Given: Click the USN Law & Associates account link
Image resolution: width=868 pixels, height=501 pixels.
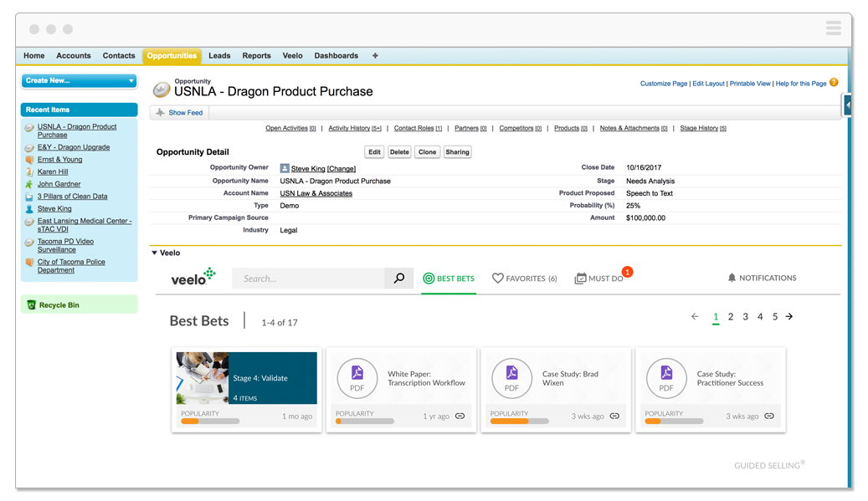Looking at the screenshot, I should (316, 193).
